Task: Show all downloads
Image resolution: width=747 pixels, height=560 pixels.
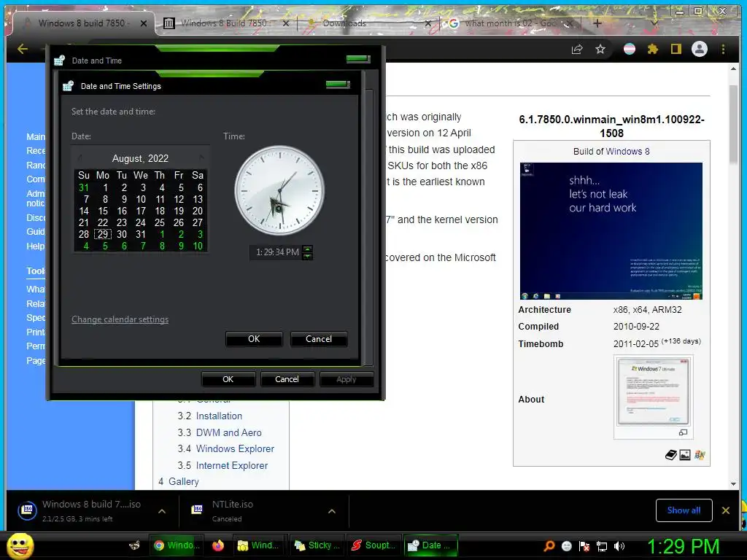Action: click(x=684, y=510)
